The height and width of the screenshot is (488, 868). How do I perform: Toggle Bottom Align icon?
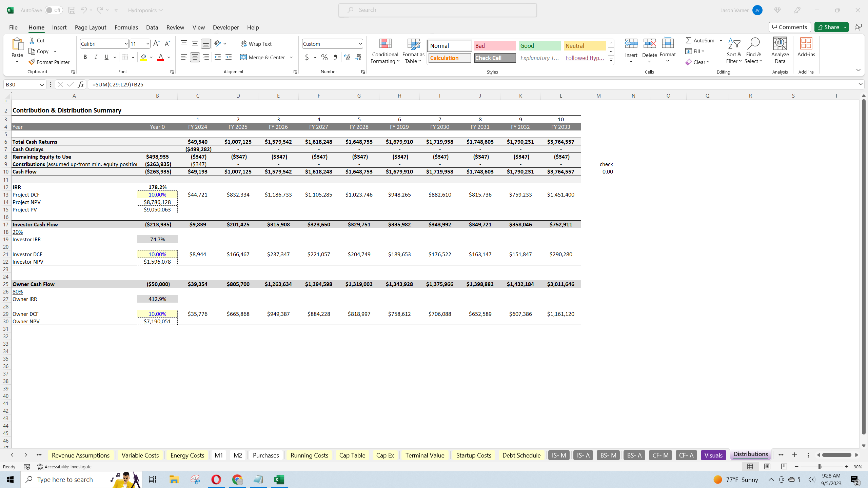206,43
